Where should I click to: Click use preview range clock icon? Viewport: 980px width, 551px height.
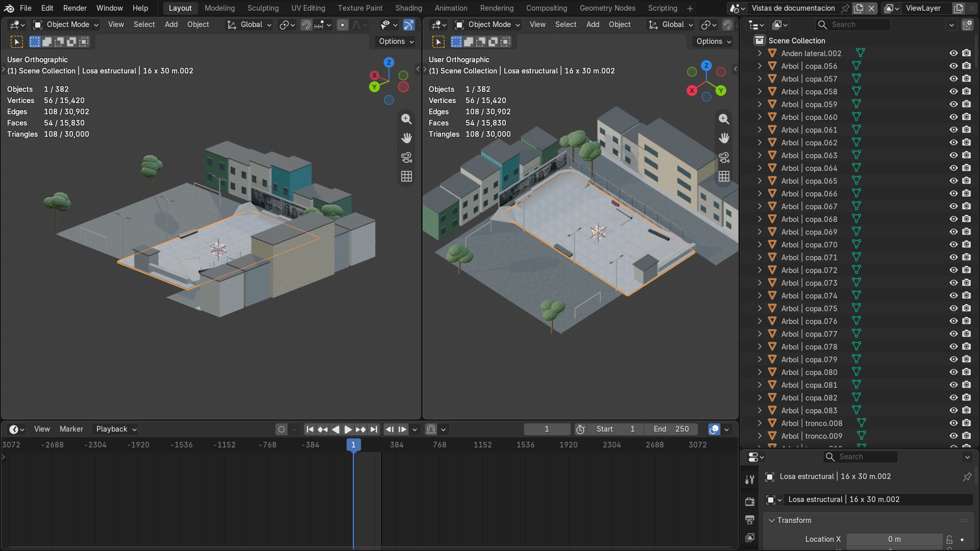coord(580,429)
